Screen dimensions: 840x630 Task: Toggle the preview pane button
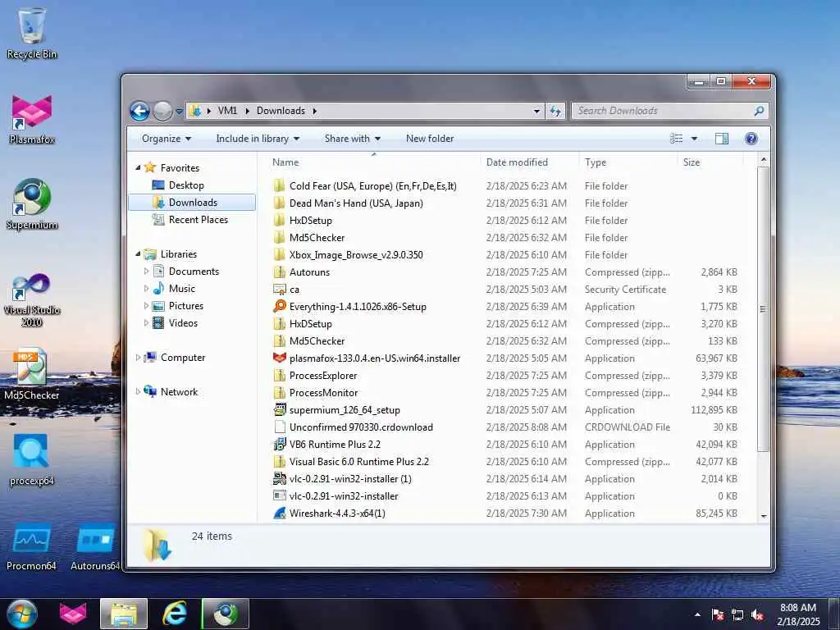coord(722,139)
